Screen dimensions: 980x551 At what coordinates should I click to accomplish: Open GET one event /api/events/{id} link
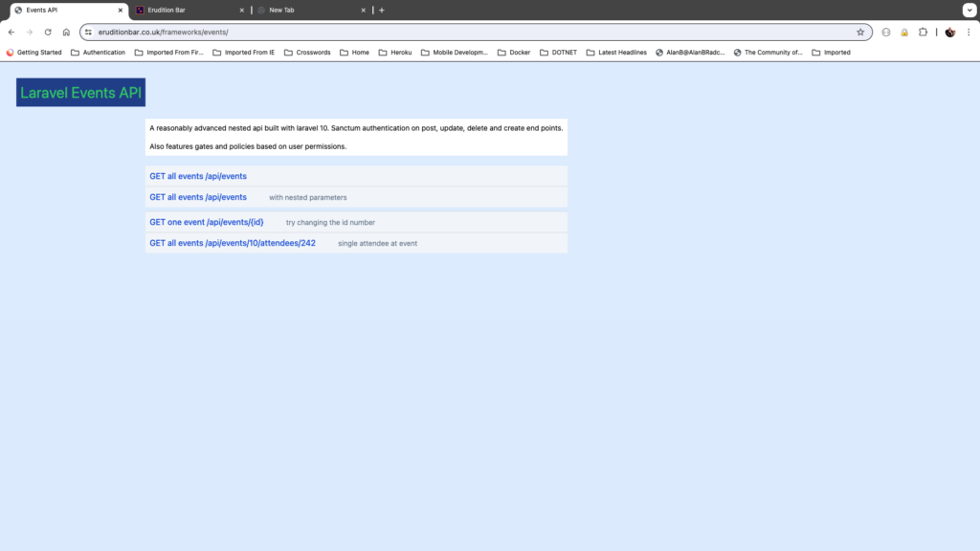[207, 222]
